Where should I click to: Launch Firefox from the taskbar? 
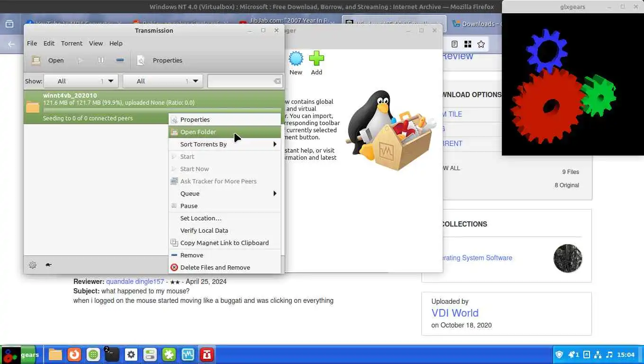coord(74,355)
